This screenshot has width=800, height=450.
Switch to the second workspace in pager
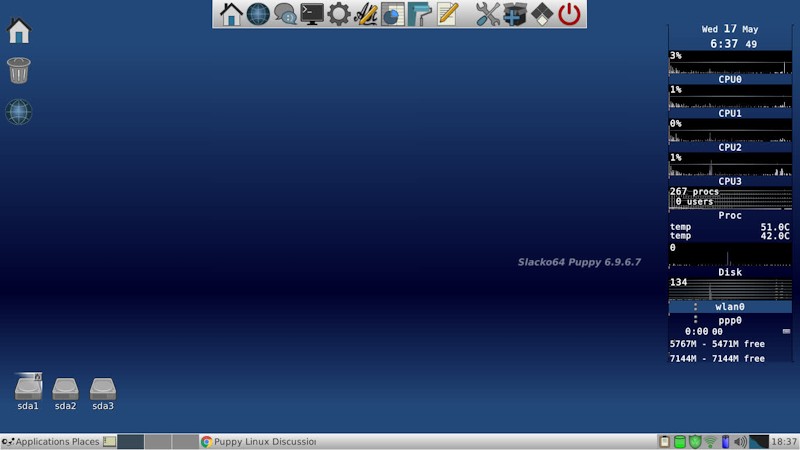[x=158, y=441]
